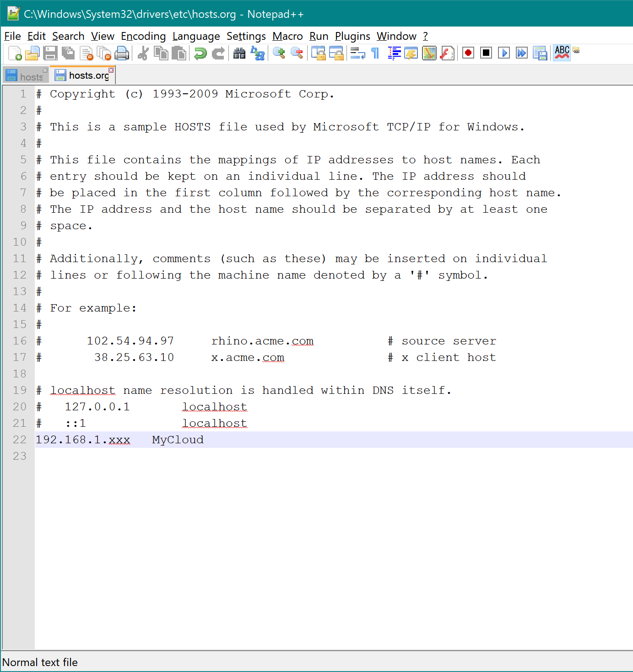Click 'rhino.acme.com' on line 16
Image resolution: width=633 pixels, height=672 pixels.
pyautogui.click(x=262, y=341)
